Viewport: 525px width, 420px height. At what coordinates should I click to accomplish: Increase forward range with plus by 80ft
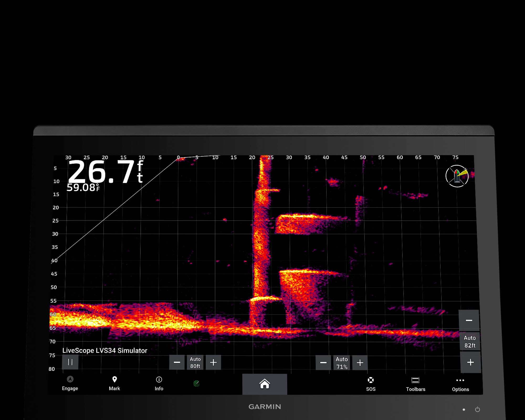(213, 363)
